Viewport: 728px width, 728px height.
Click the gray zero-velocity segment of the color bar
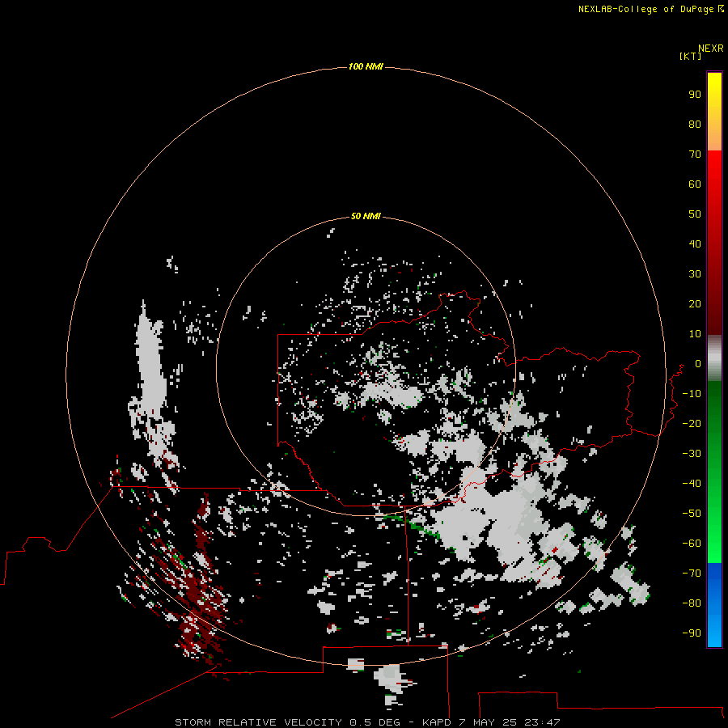(714, 358)
